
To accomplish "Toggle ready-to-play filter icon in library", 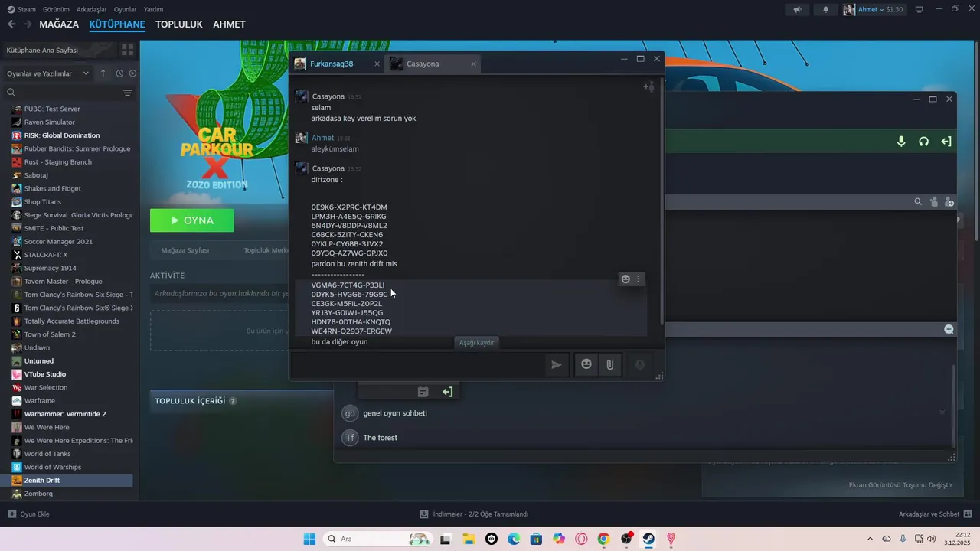I will coord(132,73).
